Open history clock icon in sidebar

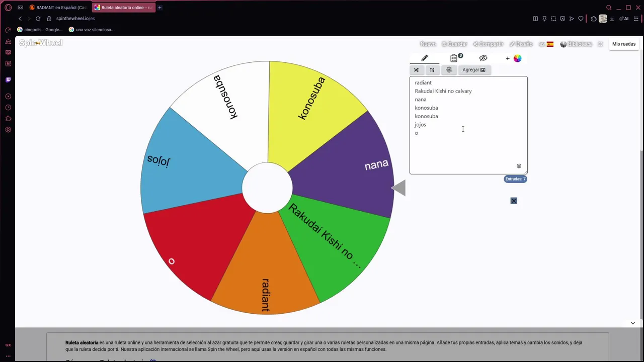point(8,108)
